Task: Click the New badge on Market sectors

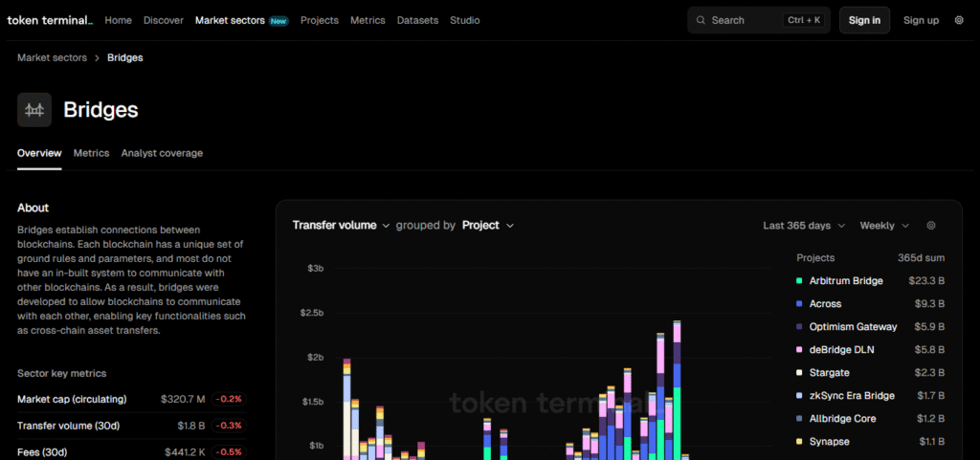Action: pos(278,21)
